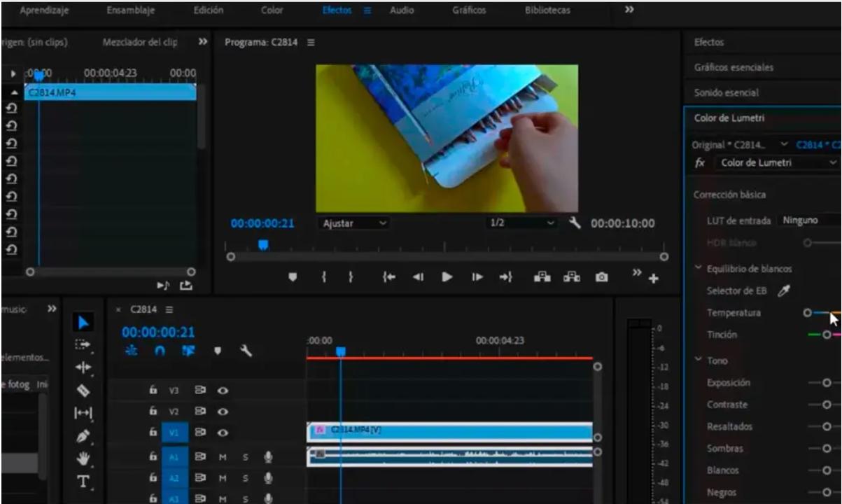Open the 1/2 playback resolution dropdown
Viewport: 842px width, 504px height.
(x=521, y=223)
